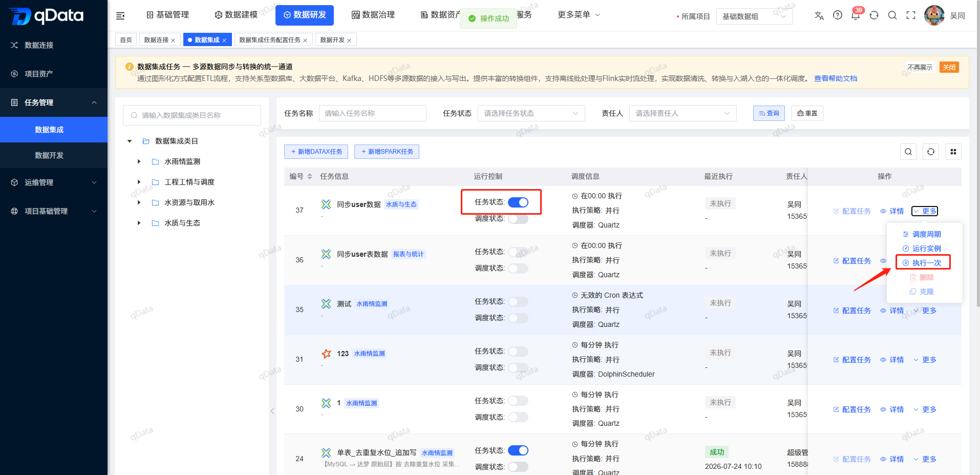Screen dimensions: 980x475
Task: Collapse the left tree panel arrow
Action: [272, 411]
